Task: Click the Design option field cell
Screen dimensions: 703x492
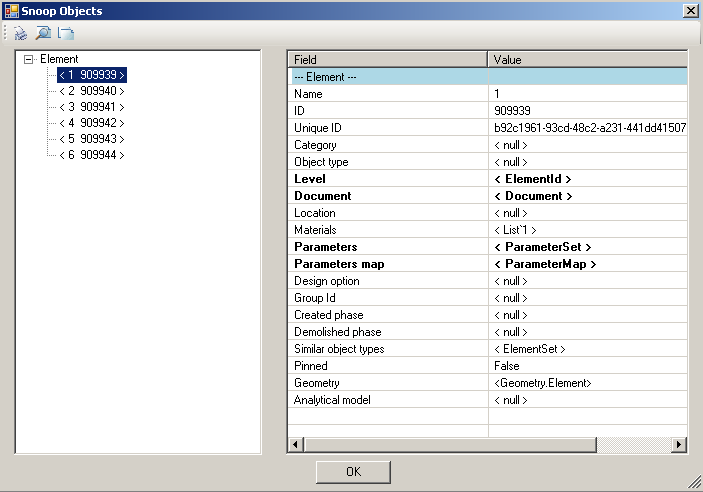Action: point(388,281)
